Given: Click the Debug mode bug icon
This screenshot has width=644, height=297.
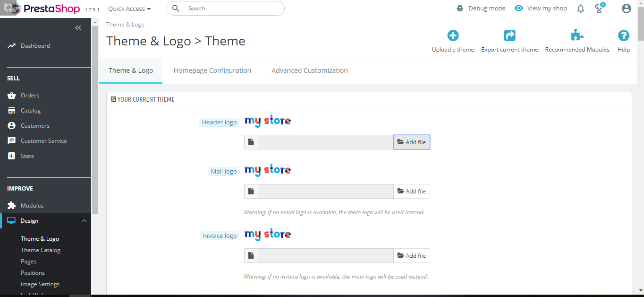Looking at the screenshot, I should (460, 8).
